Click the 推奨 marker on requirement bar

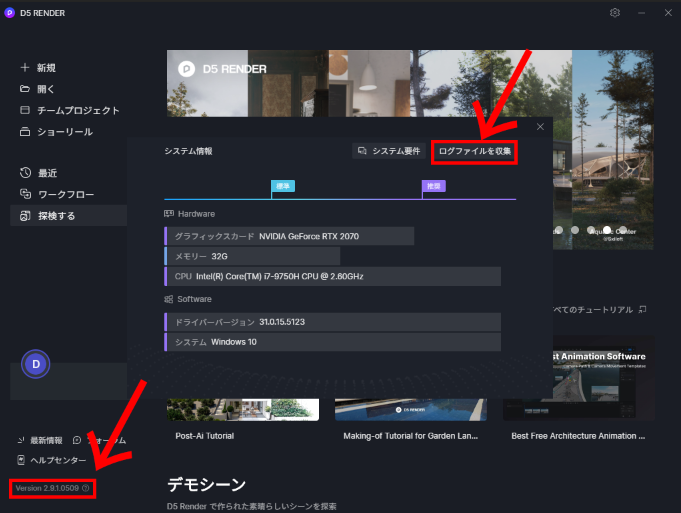pyautogui.click(x=433, y=186)
